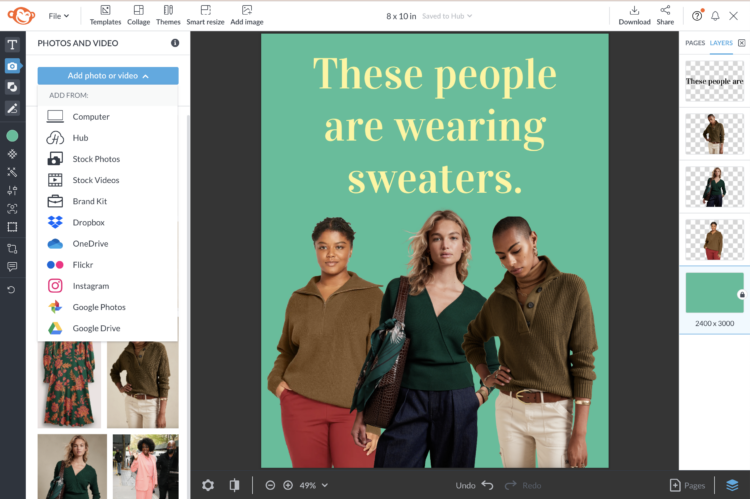
Task: Open Themes in top toolbar
Action: pos(168,15)
